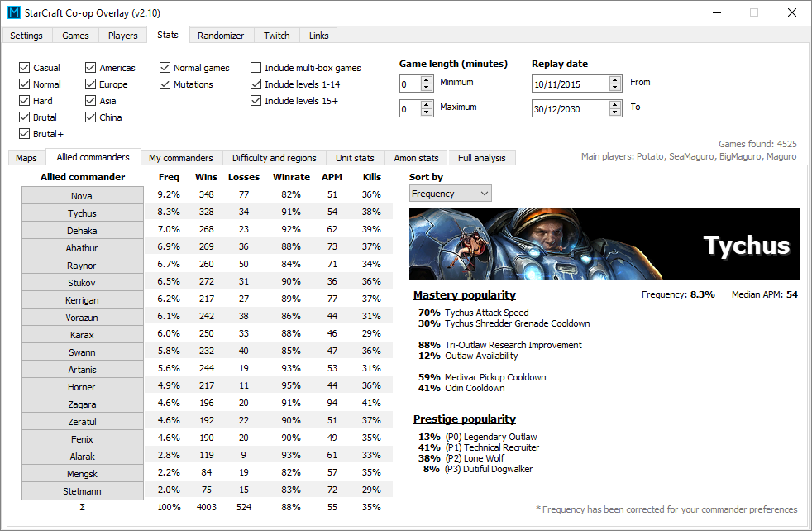Open the My commanders sub-tab
Screen dimensions: 812x531
[x=181, y=158]
